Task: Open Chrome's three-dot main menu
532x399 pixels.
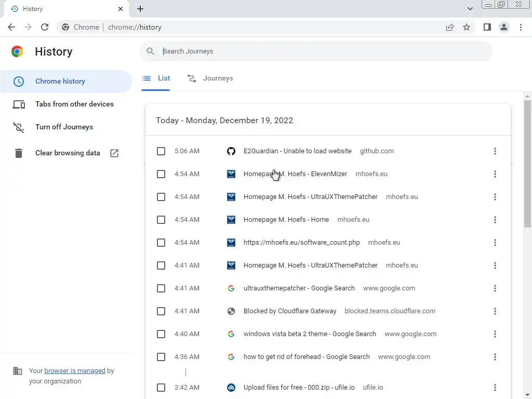Action: [x=521, y=27]
